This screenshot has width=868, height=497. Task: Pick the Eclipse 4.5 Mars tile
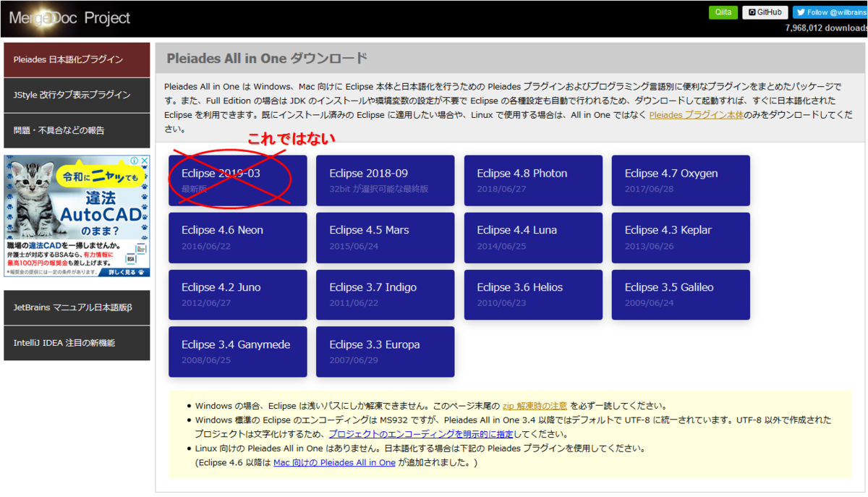[386, 237]
